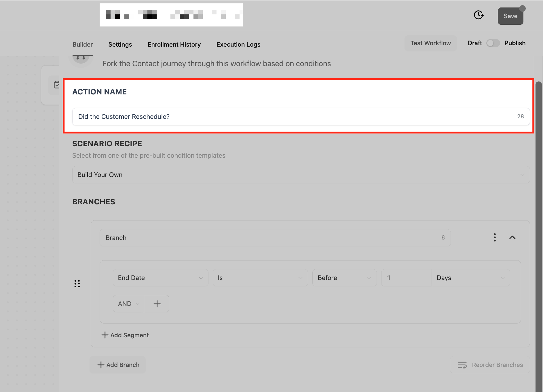Screen dimensions: 543x392
Task: Open the Before comparison dropdown
Action: pos(344,278)
